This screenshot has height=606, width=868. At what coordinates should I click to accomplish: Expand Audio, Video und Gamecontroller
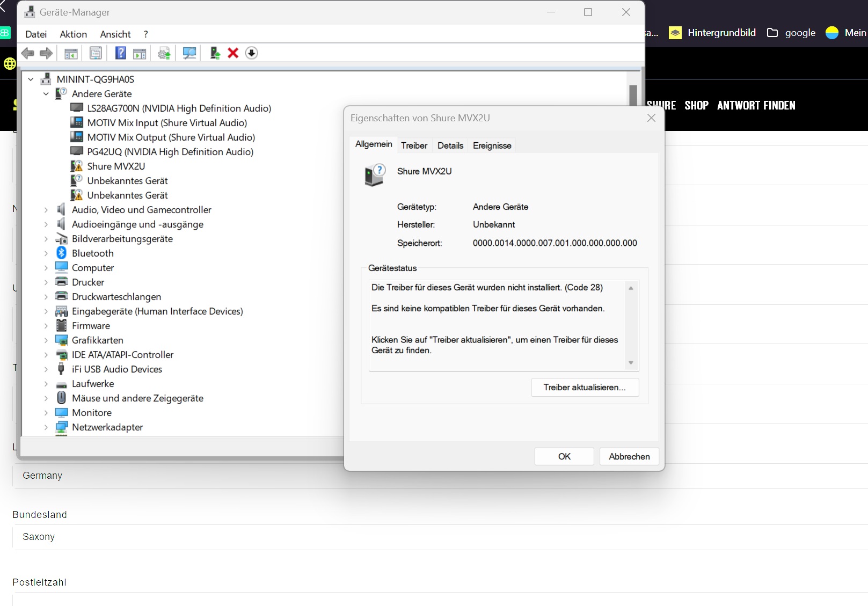pyautogui.click(x=46, y=210)
